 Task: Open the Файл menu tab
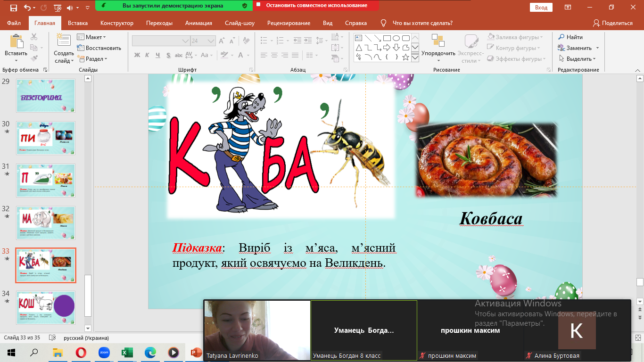click(x=14, y=23)
